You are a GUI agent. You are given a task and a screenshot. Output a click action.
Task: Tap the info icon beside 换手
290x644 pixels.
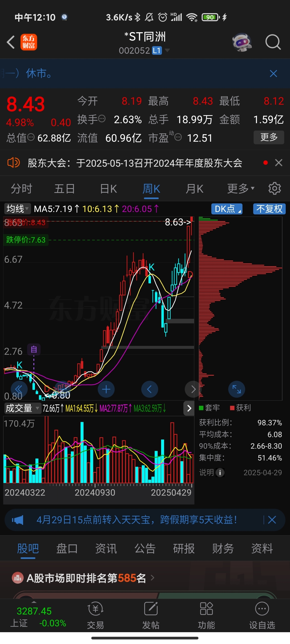pos(102,118)
